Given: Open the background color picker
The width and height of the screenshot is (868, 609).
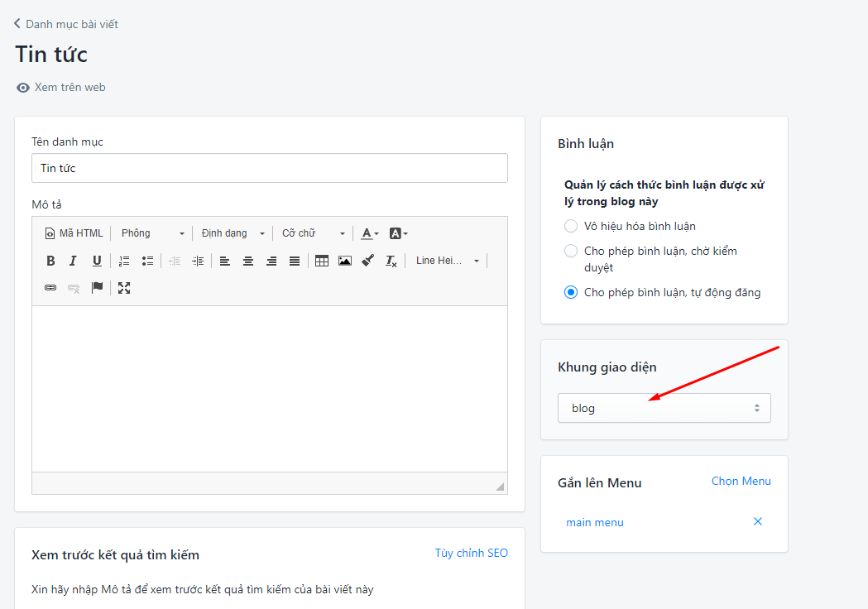Looking at the screenshot, I should (x=399, y=233).
